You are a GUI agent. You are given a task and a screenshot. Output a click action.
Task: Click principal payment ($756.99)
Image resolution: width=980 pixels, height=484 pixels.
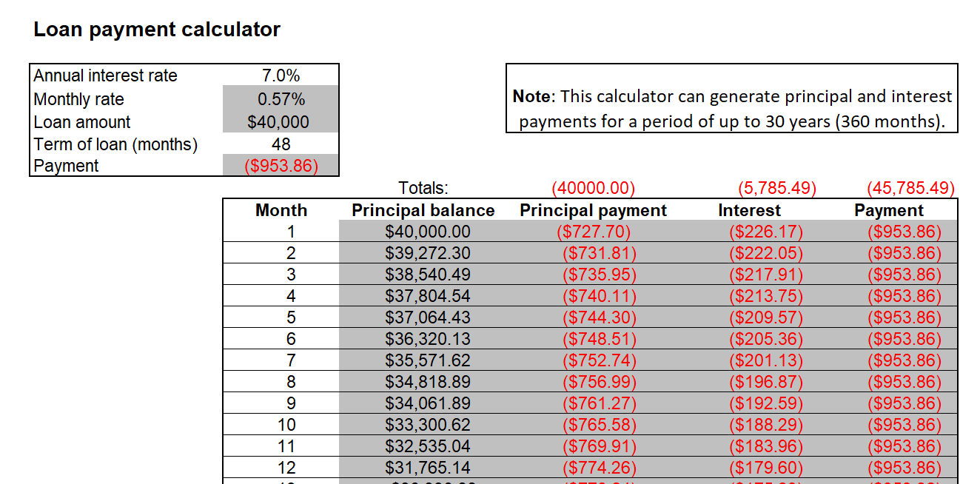coord(600,382)
